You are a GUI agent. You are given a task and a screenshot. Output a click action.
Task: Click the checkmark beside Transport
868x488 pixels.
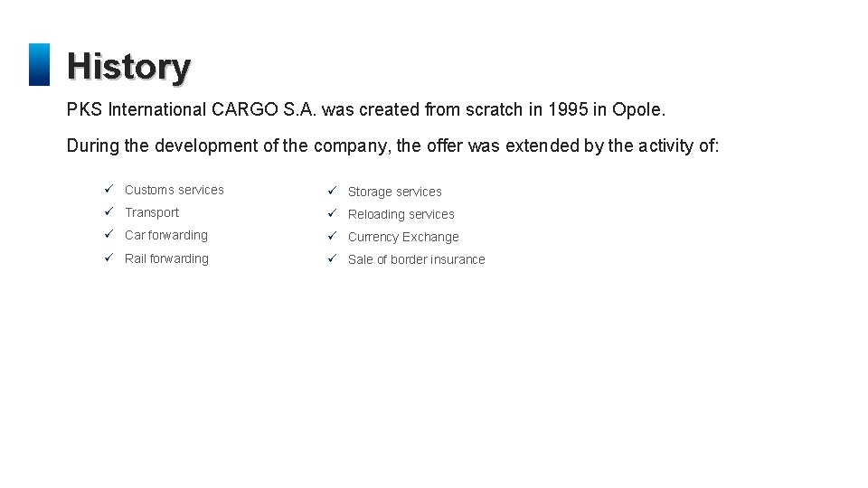tap(107, 212)
